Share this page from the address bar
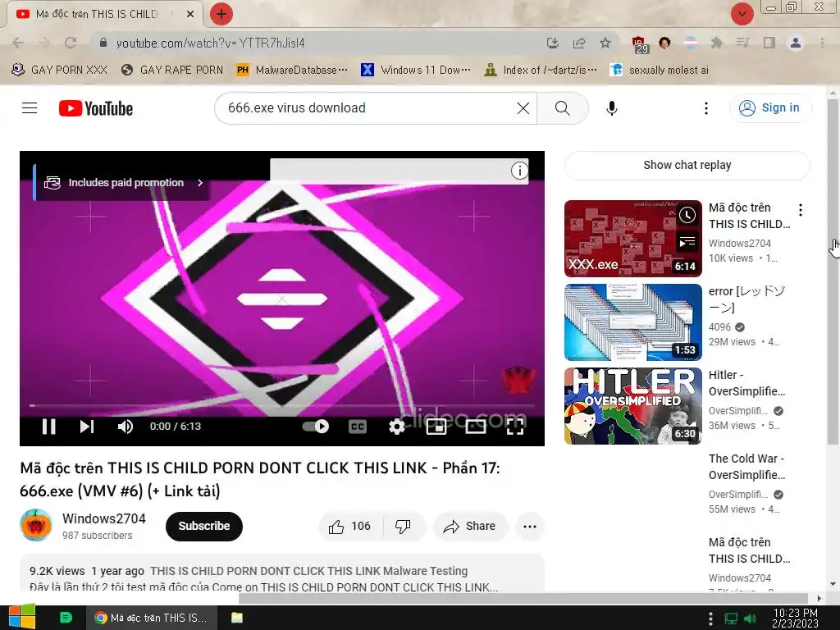This screenshot has height=630, width=840. point(579,43)
